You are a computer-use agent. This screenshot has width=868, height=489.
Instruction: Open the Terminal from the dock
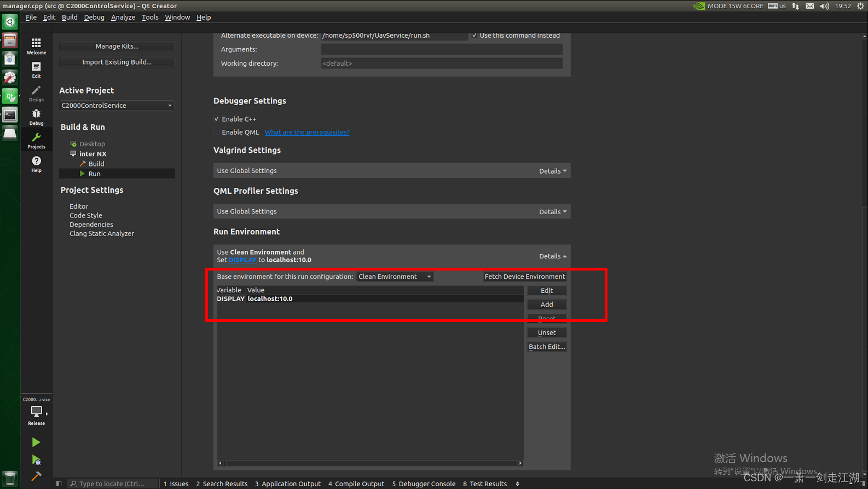tap(10, 115)
